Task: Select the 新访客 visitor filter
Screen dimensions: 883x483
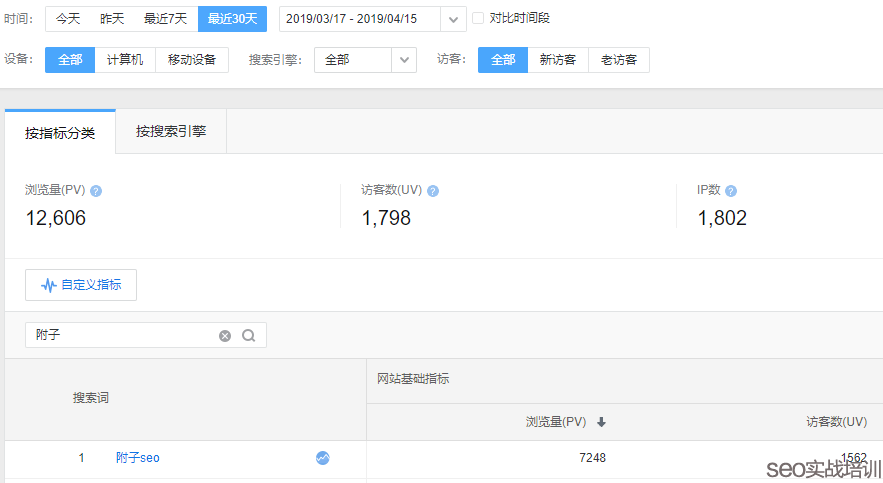Action: (557, 60)
